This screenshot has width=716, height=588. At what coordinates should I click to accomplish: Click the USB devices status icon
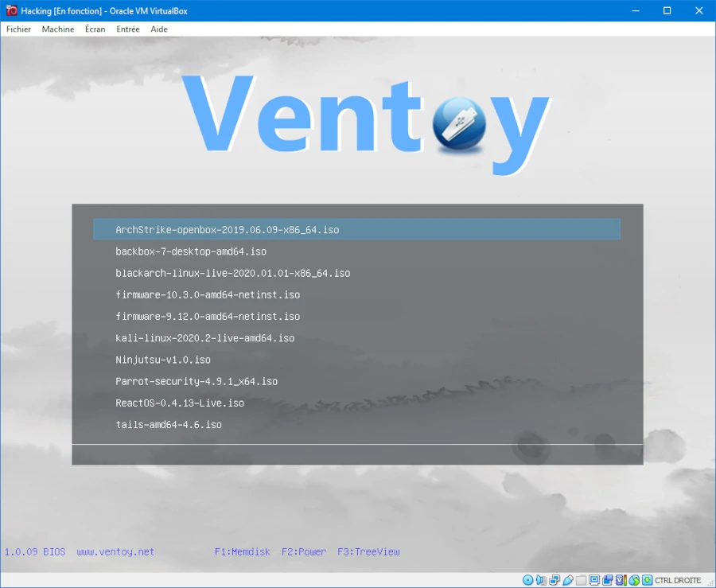567,580
